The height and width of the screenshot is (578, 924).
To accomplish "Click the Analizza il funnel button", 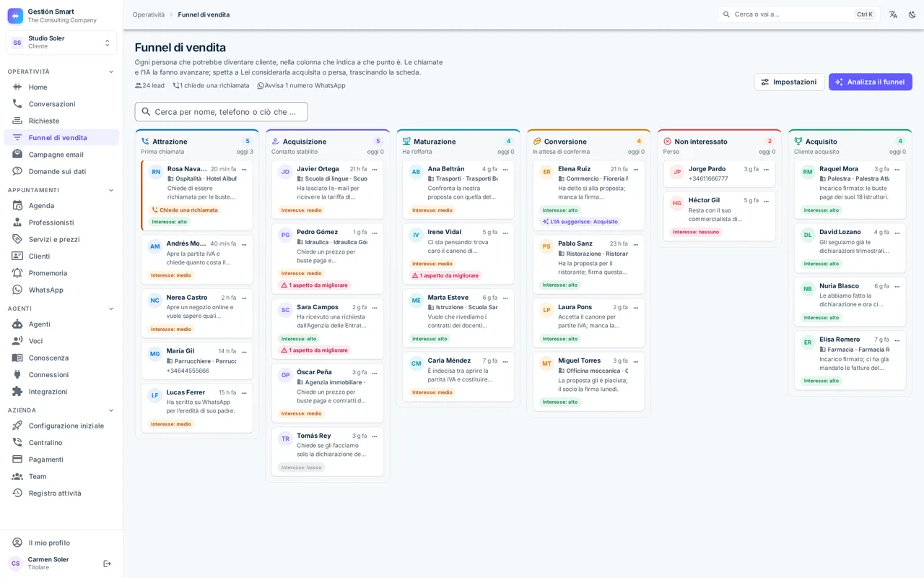I will pos(870,82).
